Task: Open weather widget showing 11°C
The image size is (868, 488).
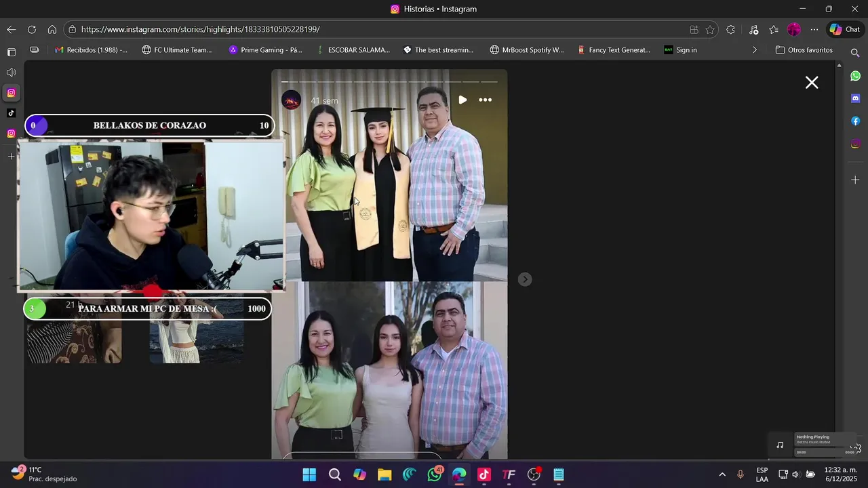Action: tap(45, 474)
